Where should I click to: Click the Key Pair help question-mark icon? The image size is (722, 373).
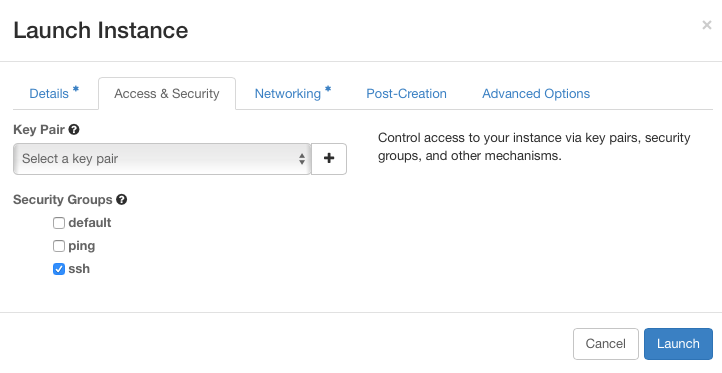[x=74, y=130]
